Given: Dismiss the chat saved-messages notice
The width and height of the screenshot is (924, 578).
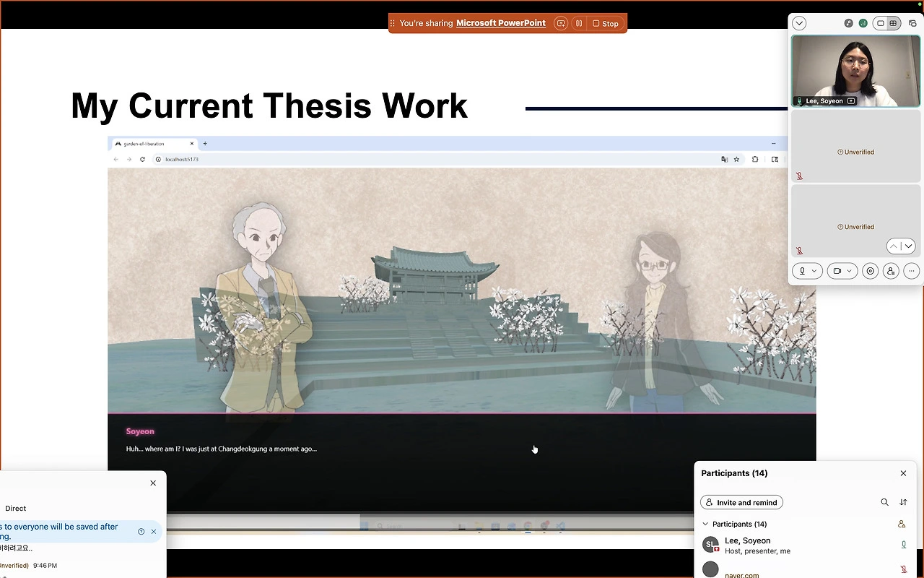Looking at the screenshot, I should tap(154, 532).
